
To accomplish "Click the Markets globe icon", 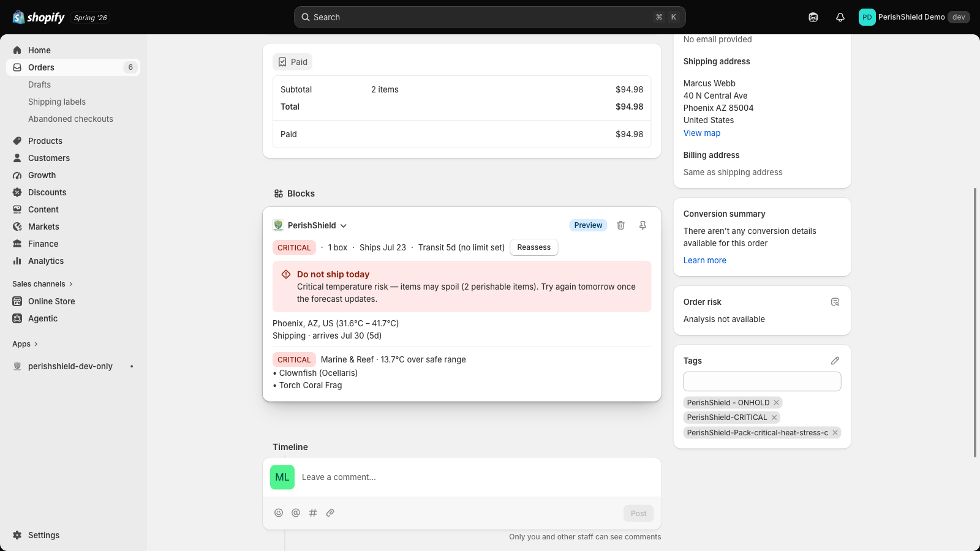I will pyautogui.click(x=17, y=227).
